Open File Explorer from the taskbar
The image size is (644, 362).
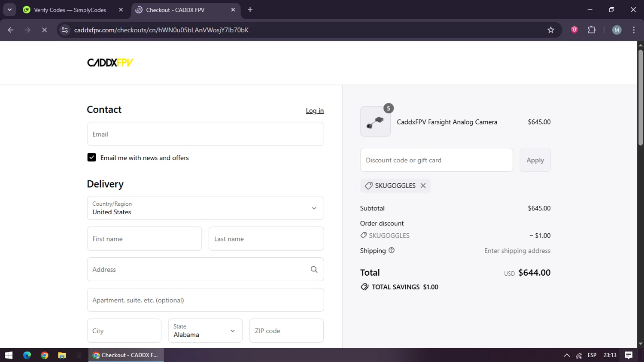(x=62, y=355)
